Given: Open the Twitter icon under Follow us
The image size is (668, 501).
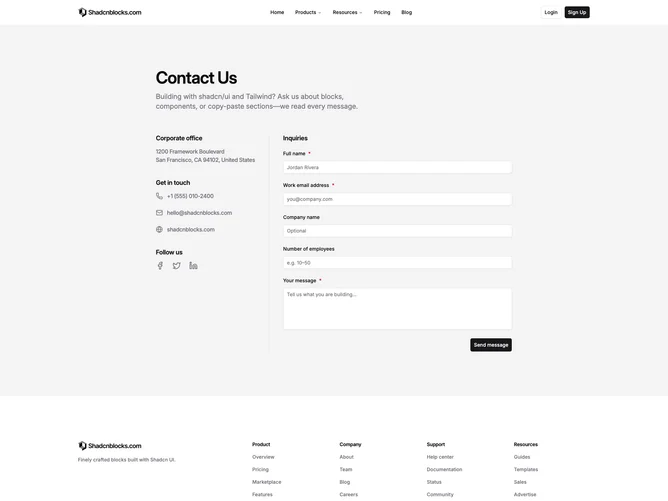Looking at the screenshot, I should coord(176,266).
